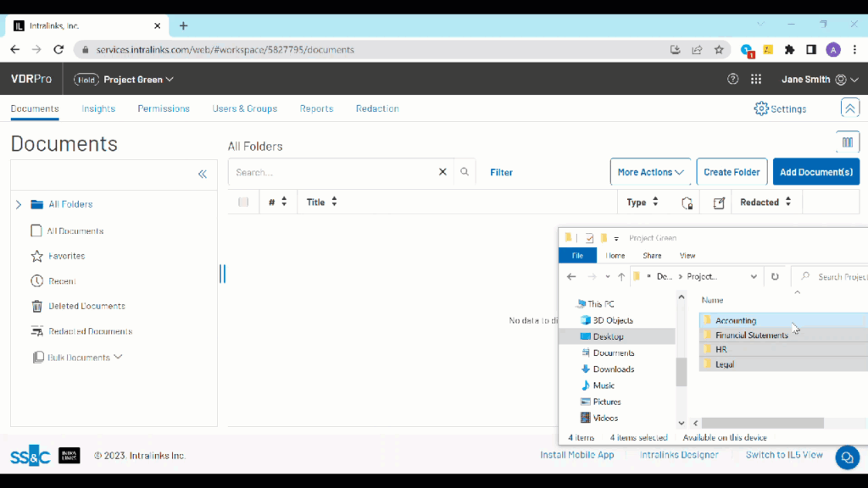The width and height of the screenshot is (868, 488).
Task: Open Recent documents with the clock icon
Action: pos(36,280)
